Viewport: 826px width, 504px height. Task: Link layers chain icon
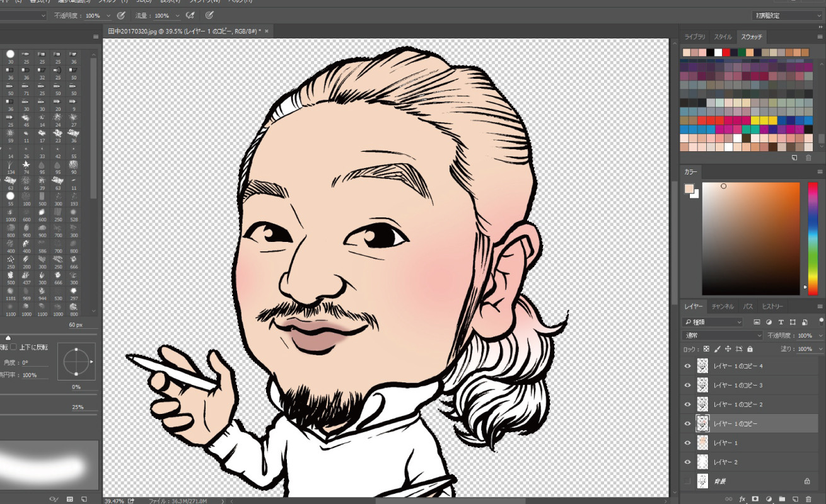(729, 499)
